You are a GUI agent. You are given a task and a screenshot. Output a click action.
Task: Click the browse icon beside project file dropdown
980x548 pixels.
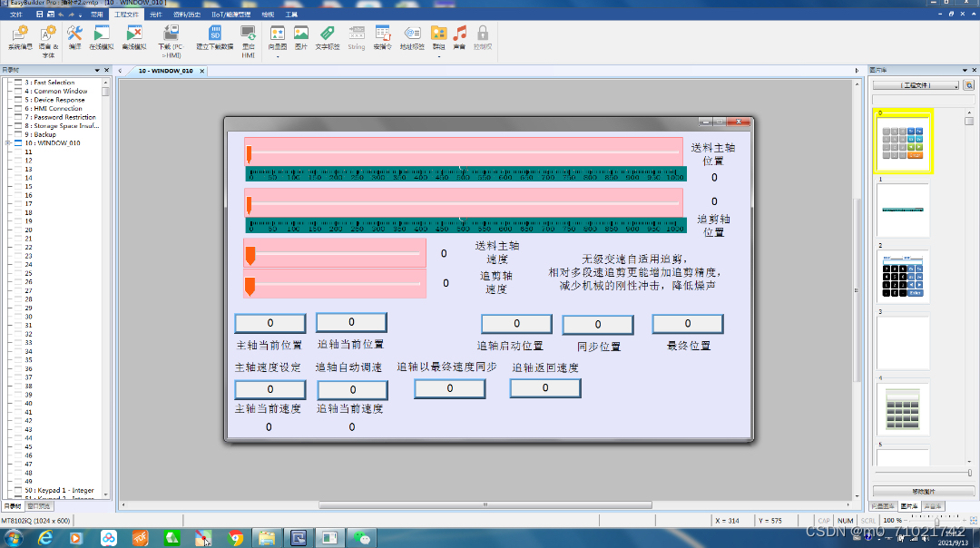pyautogui.click(x=969, y=85)
